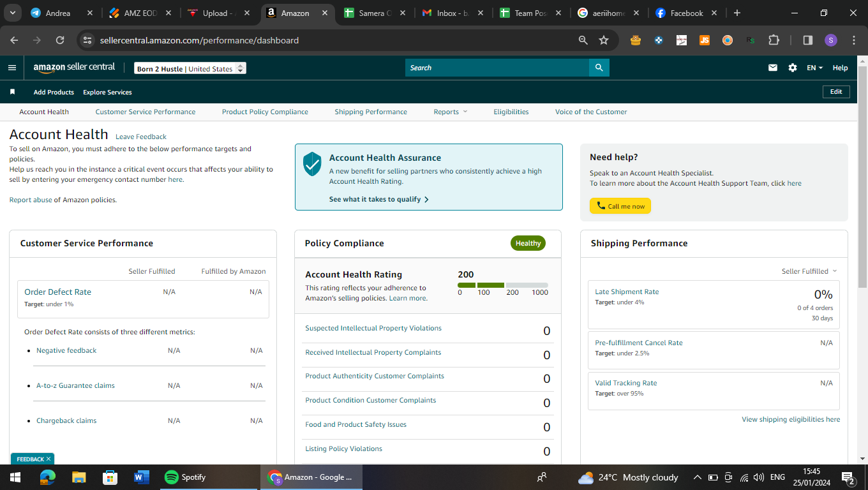Open Product Authenticity Customer Complaints
This screenshot has width=868, height=490.
tap(375, 376)
